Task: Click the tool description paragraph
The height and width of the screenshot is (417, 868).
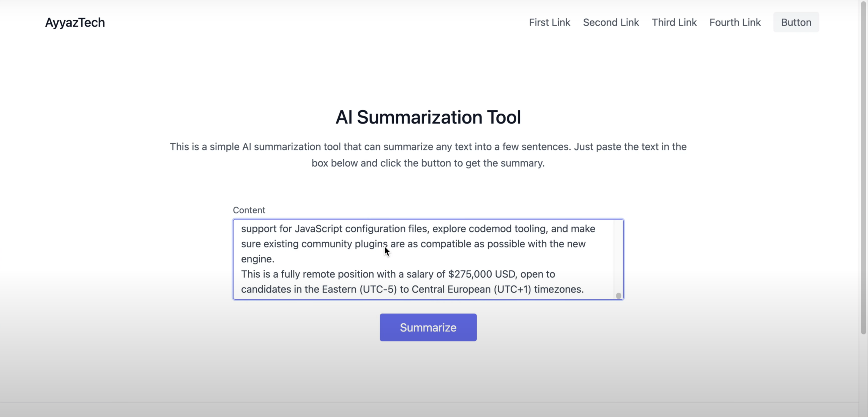Action: tap(428, 155)
